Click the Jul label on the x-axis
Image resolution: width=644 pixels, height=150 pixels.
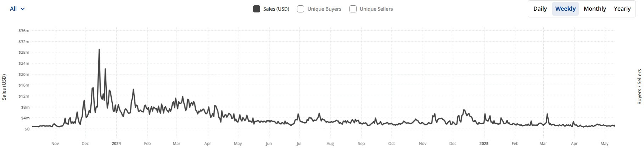[x=299, y=144]
